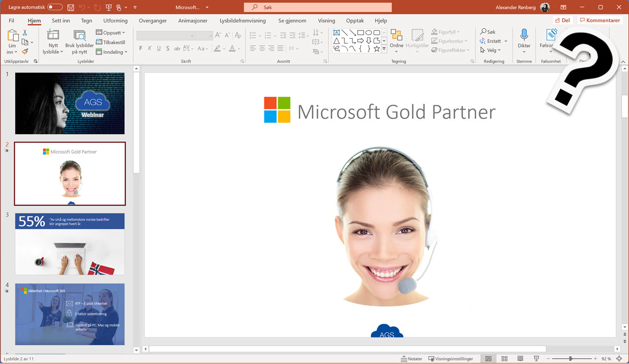Toggle strikethrough formatting
This screenshot has width=629, height=364.
(x=176, y=49)
